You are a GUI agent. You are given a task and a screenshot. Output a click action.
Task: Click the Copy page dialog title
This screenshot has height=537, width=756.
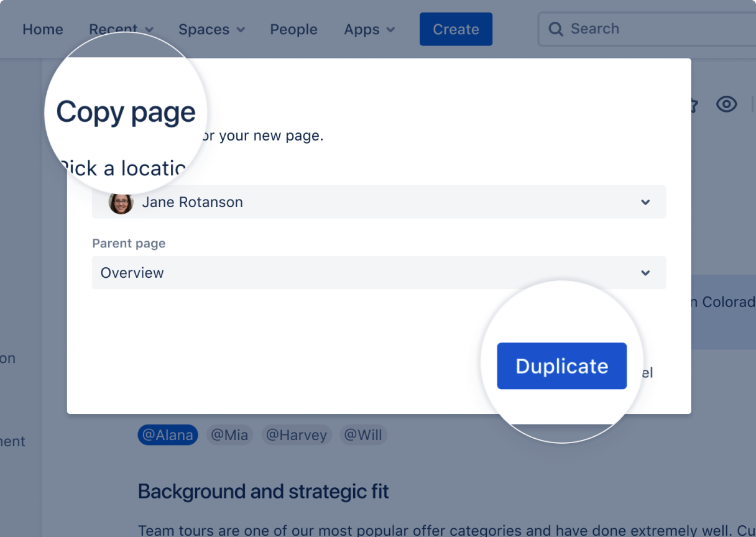pyautogui.click(x=126, y=113)
